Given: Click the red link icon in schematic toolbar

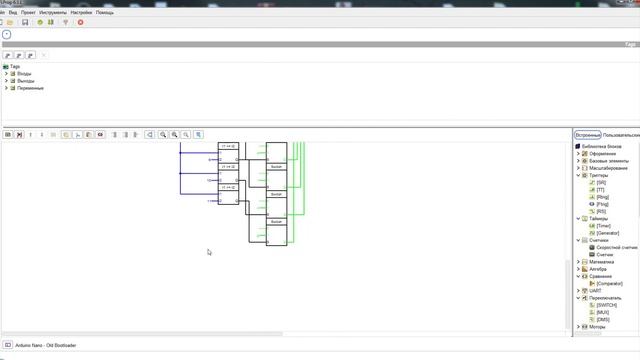Looking at the screenshot, I should [100, 135].
